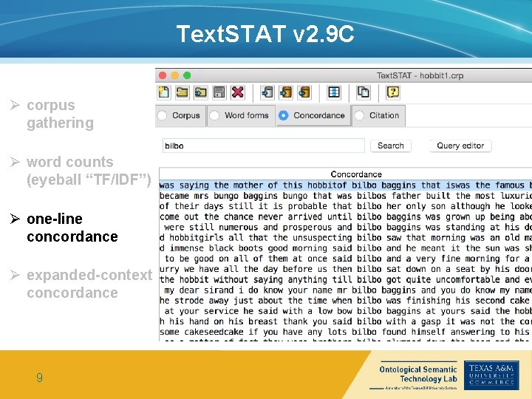
Task: Click the yellow minimize window button
Action: [x=174, y=75]
